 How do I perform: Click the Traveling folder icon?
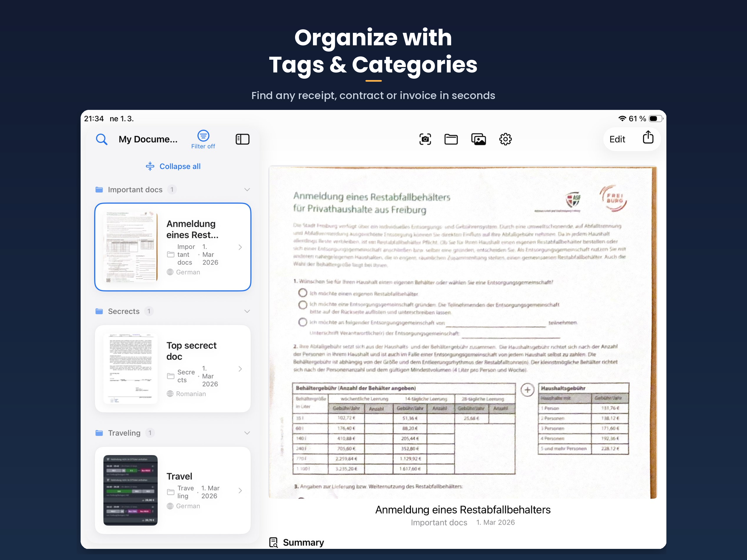click(99, 433)
